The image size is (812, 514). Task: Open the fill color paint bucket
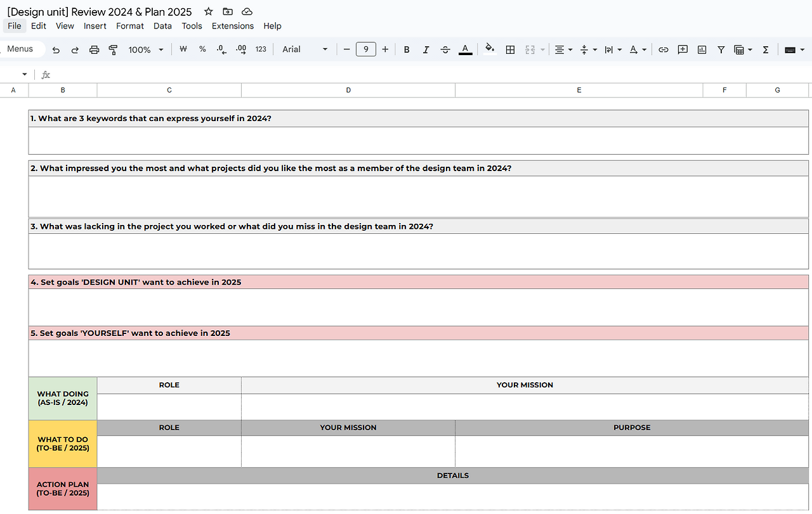(x=489, y=49)
